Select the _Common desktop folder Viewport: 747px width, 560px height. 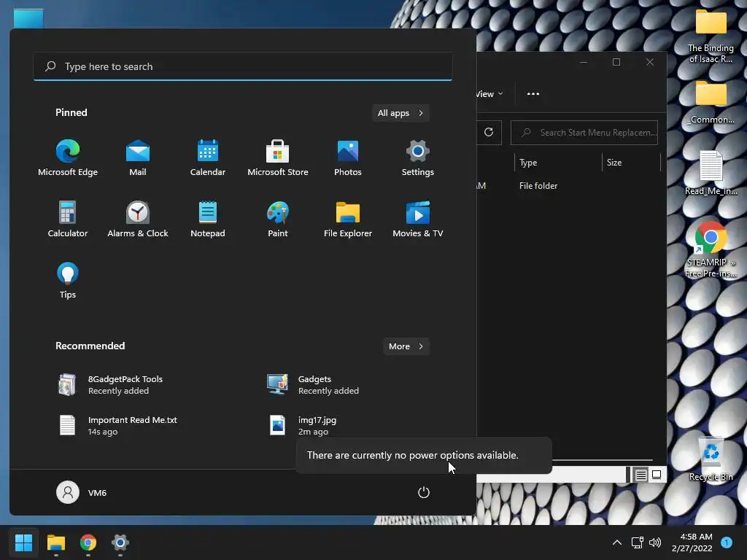[x=711, y=102]
